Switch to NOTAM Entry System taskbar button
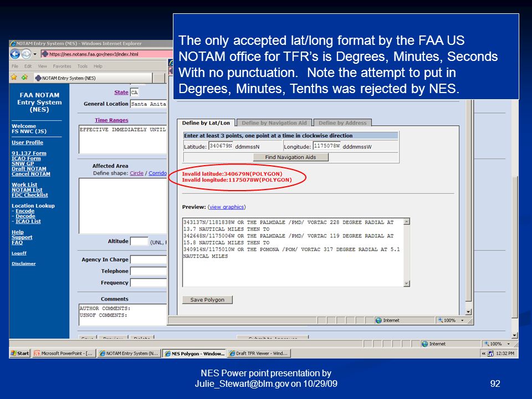This screenshot has width=532, height=399. click(129, 353)
